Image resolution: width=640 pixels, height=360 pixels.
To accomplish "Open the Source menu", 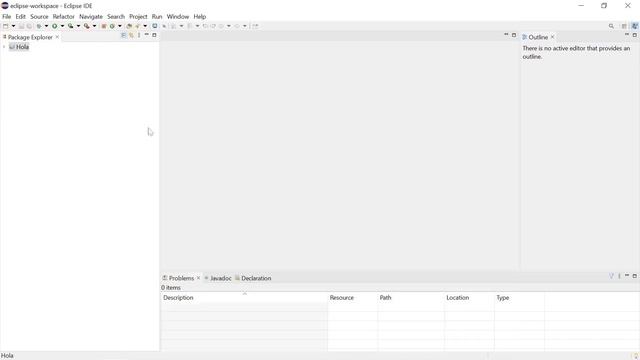I will (x=39, y=17).
